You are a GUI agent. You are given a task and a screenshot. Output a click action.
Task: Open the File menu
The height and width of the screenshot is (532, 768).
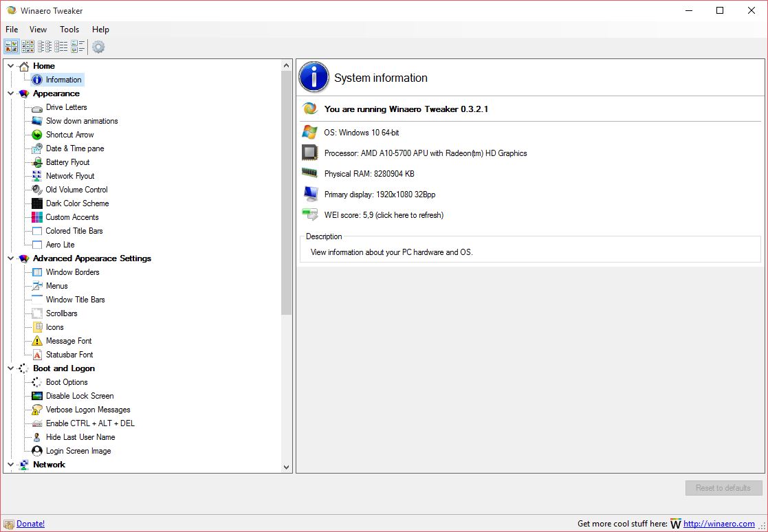(12, 30)
